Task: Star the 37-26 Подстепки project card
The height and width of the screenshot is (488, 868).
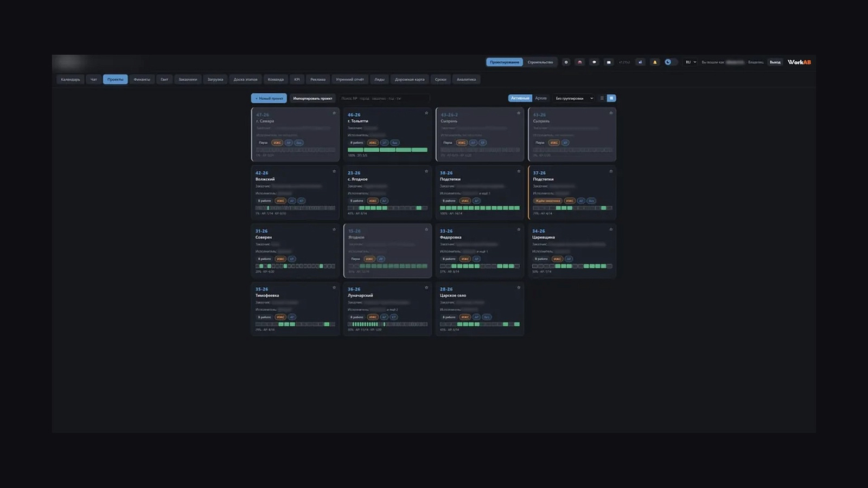Action: click(611, 171)
